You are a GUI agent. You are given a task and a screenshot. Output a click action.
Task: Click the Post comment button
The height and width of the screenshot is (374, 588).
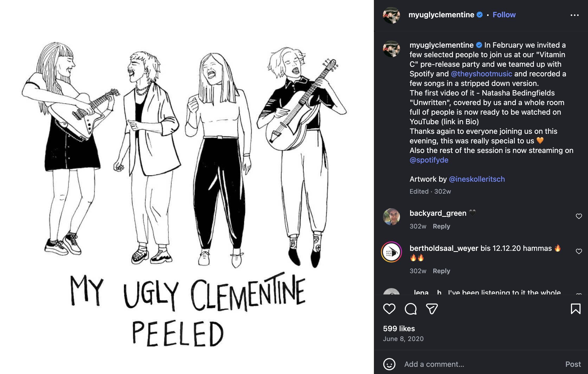click(573, 364)
